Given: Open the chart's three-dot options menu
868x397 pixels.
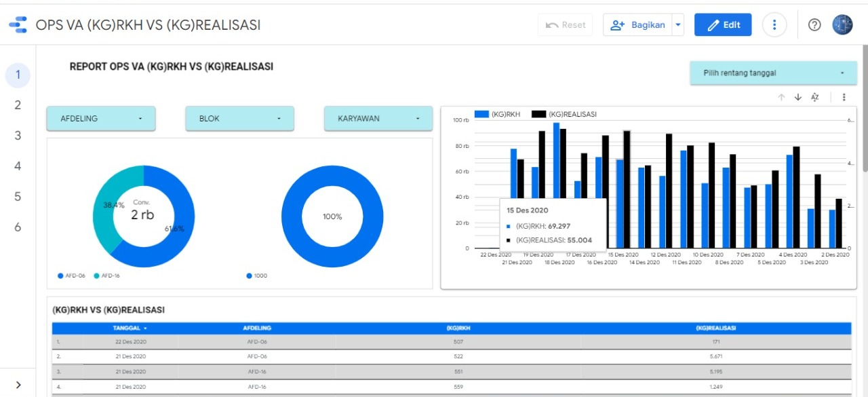Looking at the screenshot, I should (844, 98).
